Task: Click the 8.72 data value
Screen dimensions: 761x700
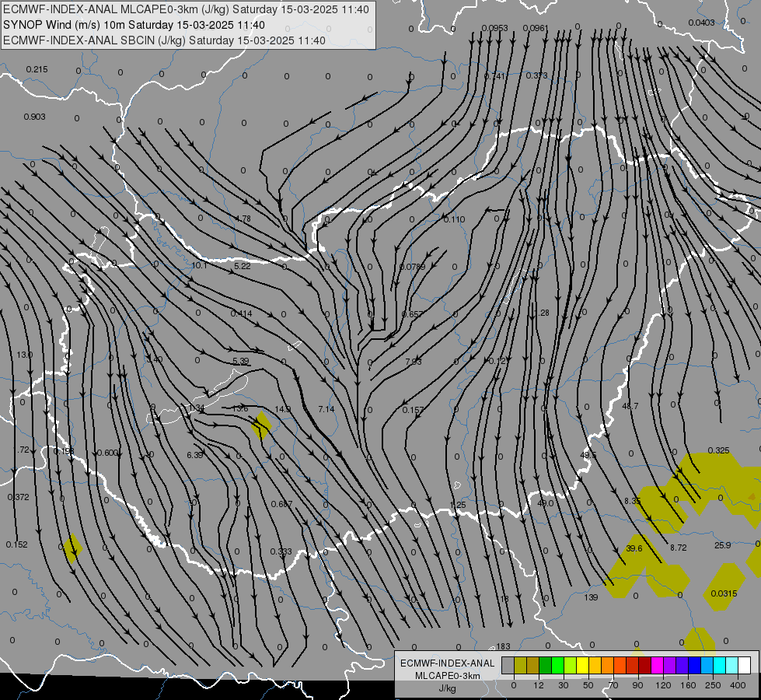Action: [x=679, y=548]
